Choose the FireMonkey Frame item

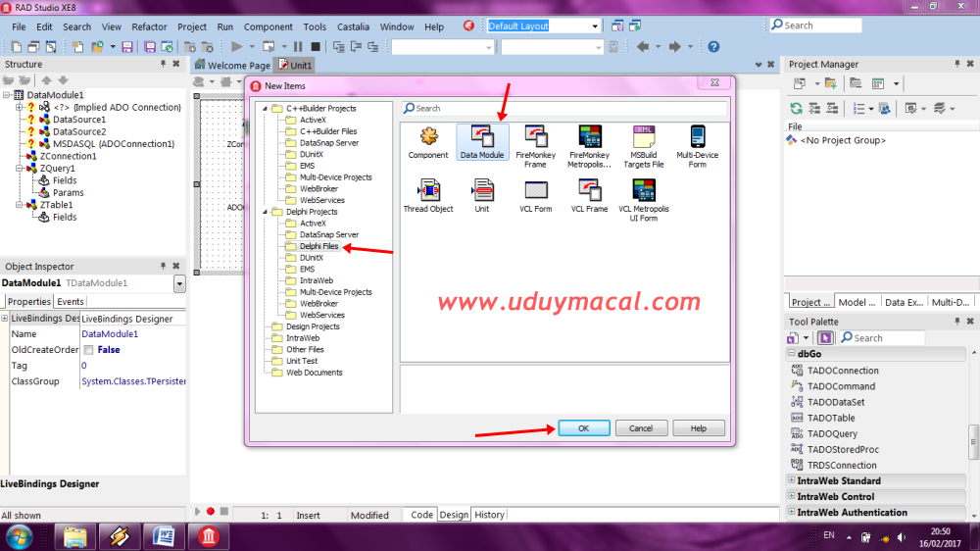(x=536, y=146)
